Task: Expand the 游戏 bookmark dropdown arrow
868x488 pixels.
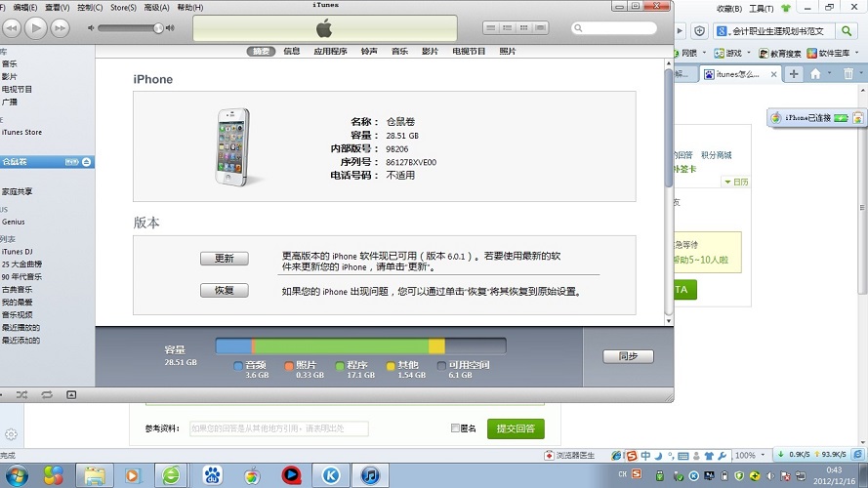Action: coord(749,53)
